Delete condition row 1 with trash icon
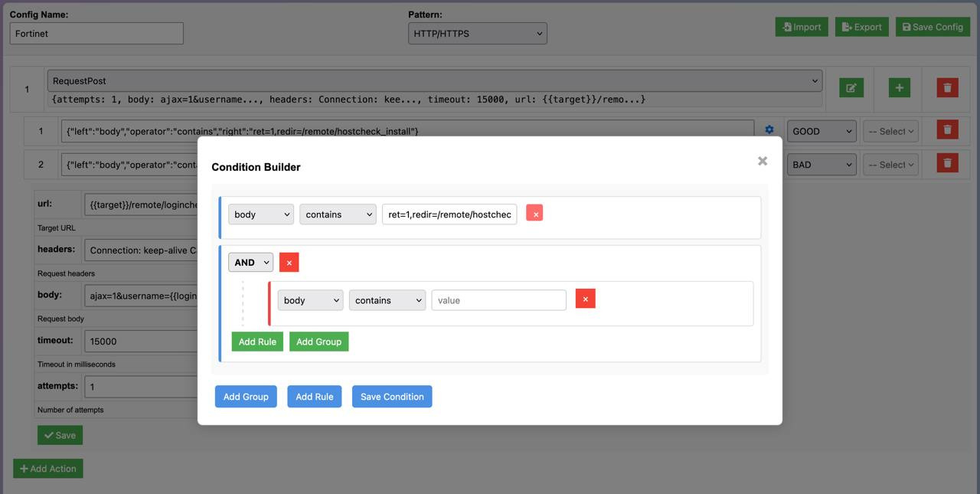980x494 pixels. (x=947, y=130)
